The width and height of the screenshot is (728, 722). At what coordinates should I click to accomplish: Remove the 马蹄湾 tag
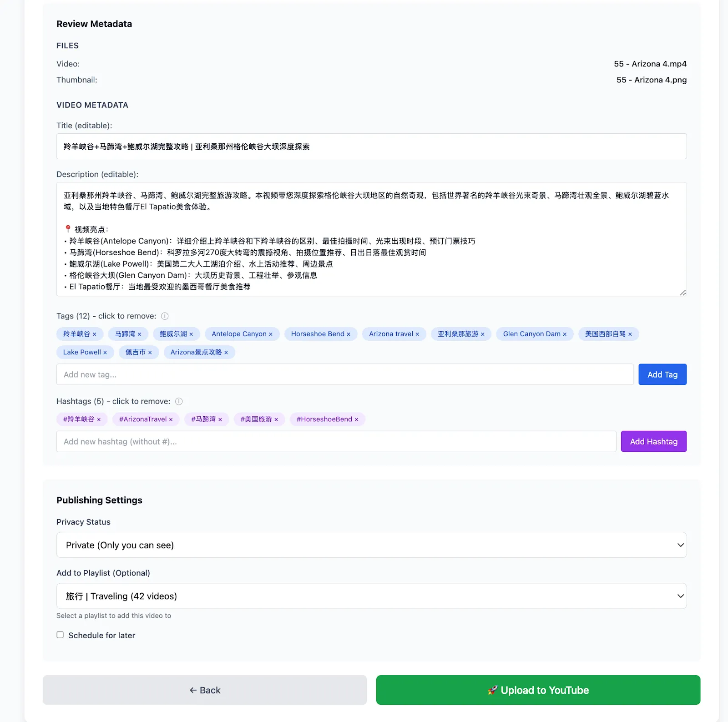click(x=128, y=334)
